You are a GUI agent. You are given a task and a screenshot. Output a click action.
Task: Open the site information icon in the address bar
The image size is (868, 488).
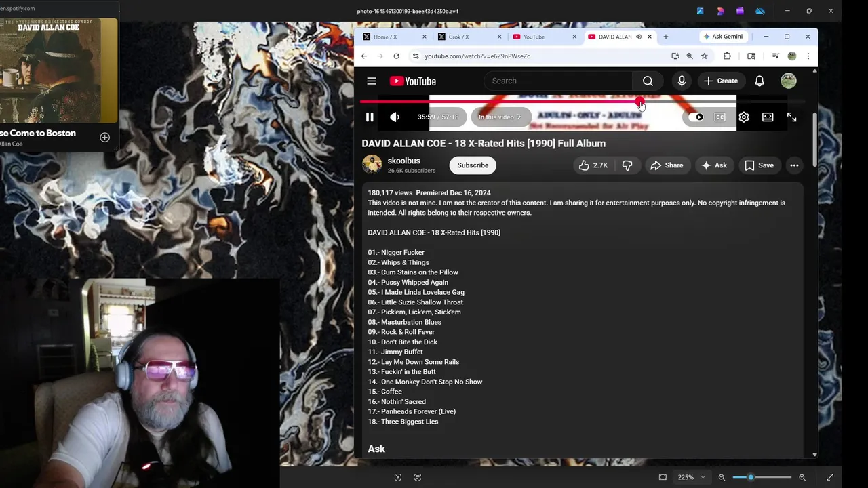tap(416, 56)
